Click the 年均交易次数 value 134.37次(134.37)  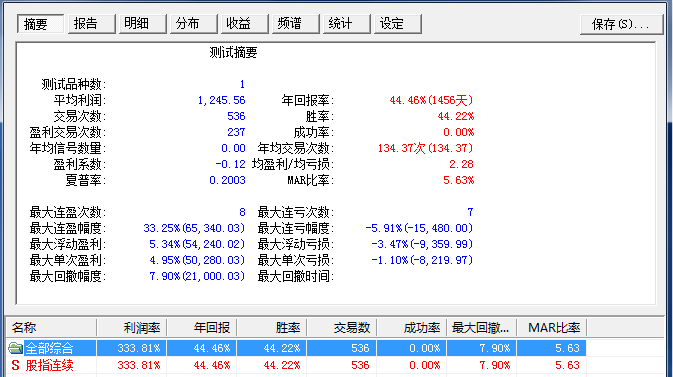click(x=425, y=149)
